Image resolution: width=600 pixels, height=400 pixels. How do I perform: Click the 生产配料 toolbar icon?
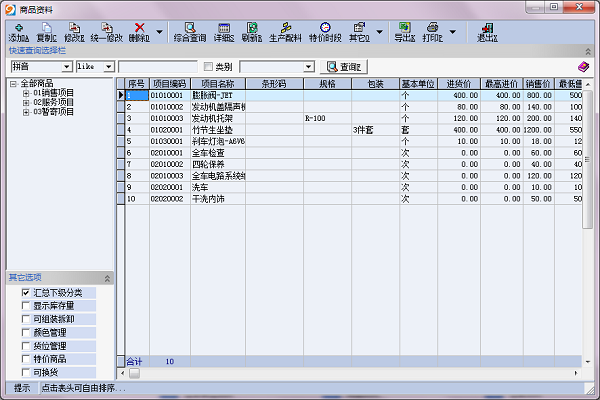[x=285, y=31]
